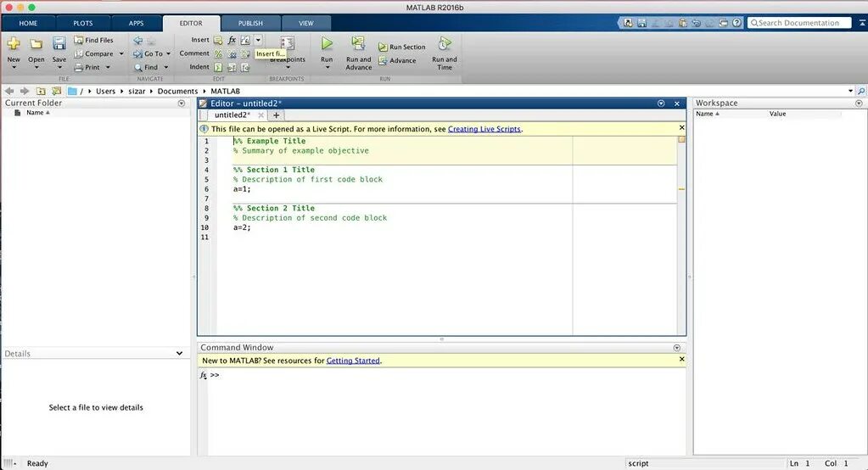Click sizar in the folder path
The height and width of the screenshot is (470, 868).
tap(137, 91)
